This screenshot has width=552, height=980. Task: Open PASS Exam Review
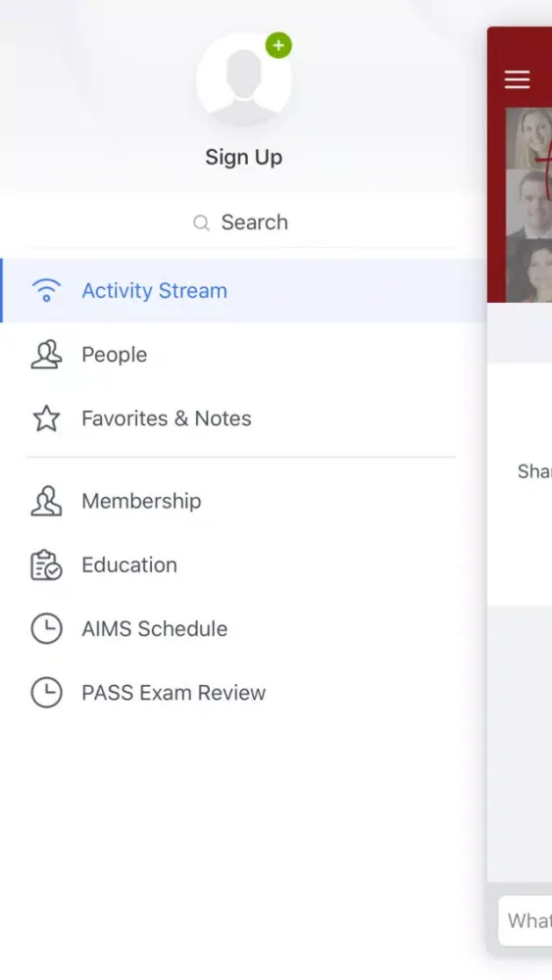coord(243,693)
